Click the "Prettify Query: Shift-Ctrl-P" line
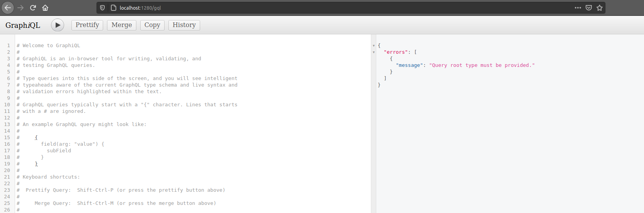 (121, 190)
